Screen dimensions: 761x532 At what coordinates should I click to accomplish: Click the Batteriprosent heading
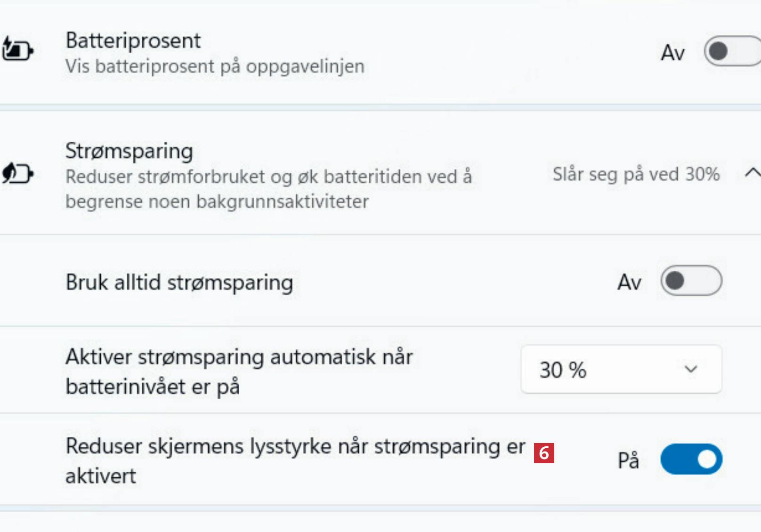[x=133, y=40]
